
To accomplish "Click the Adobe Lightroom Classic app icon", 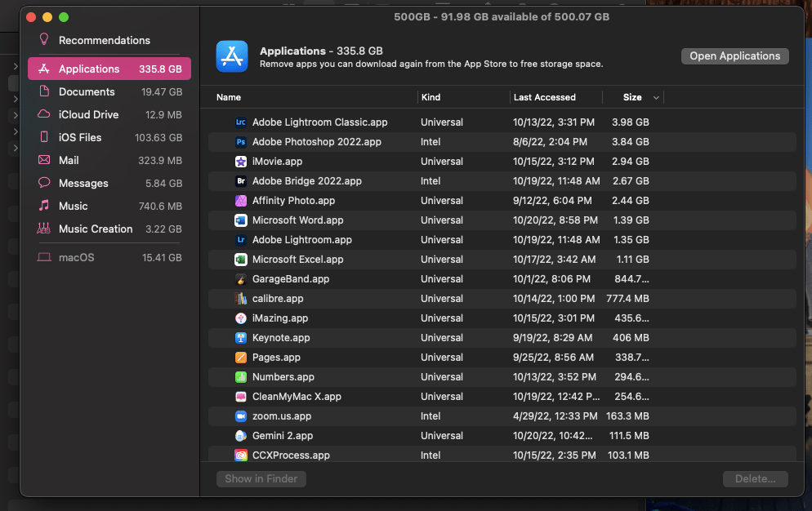I will (241, 122).
